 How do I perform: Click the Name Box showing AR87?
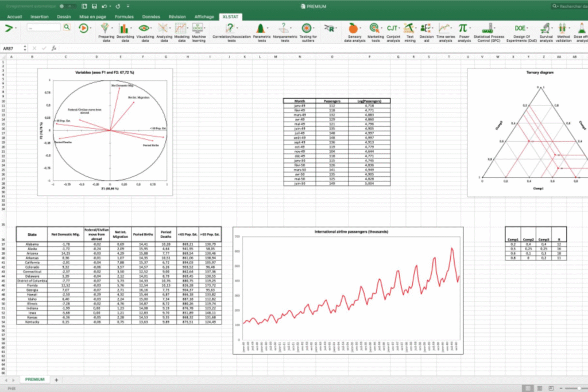(12, 48)
